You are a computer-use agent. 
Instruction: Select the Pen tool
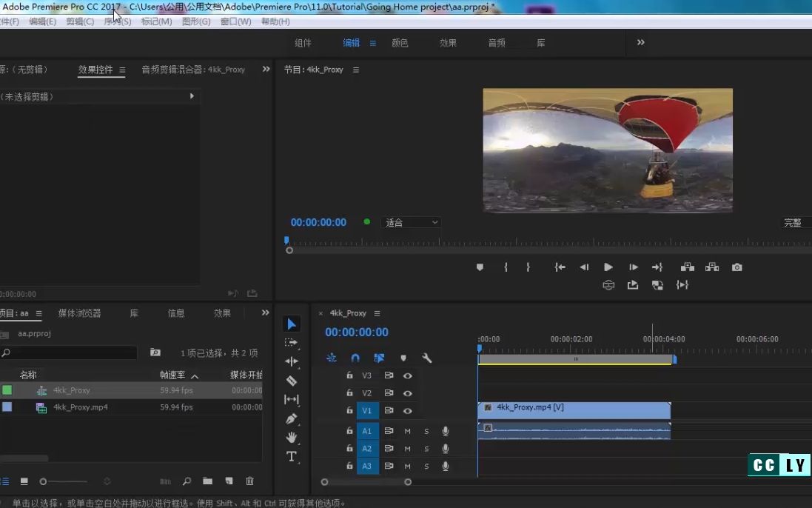coord(292,418)
